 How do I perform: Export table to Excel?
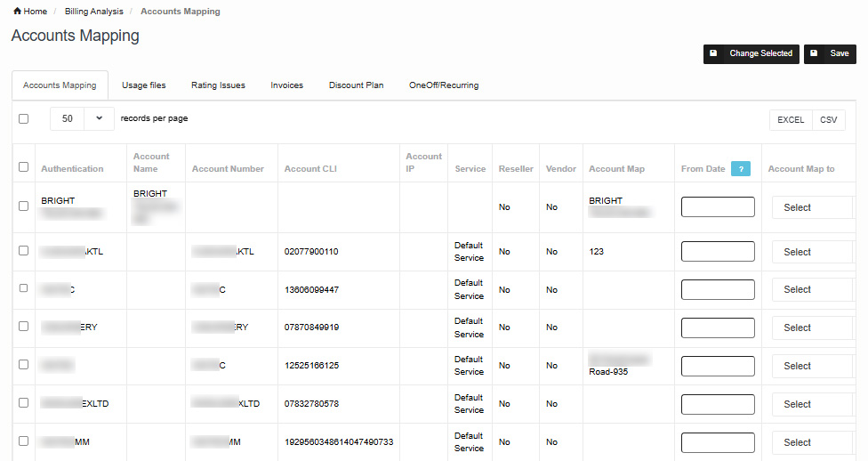[x=790, y=120]
